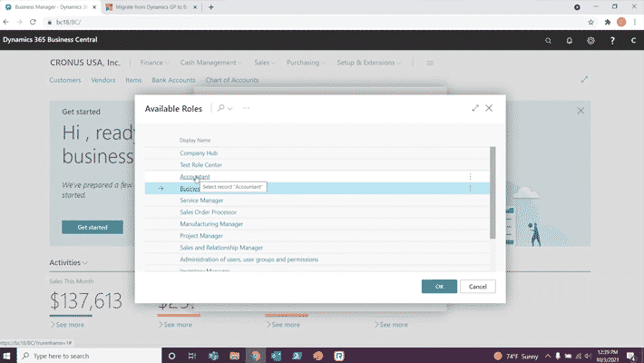Click the hamburger menu in navigation bar

coord(430,63)
